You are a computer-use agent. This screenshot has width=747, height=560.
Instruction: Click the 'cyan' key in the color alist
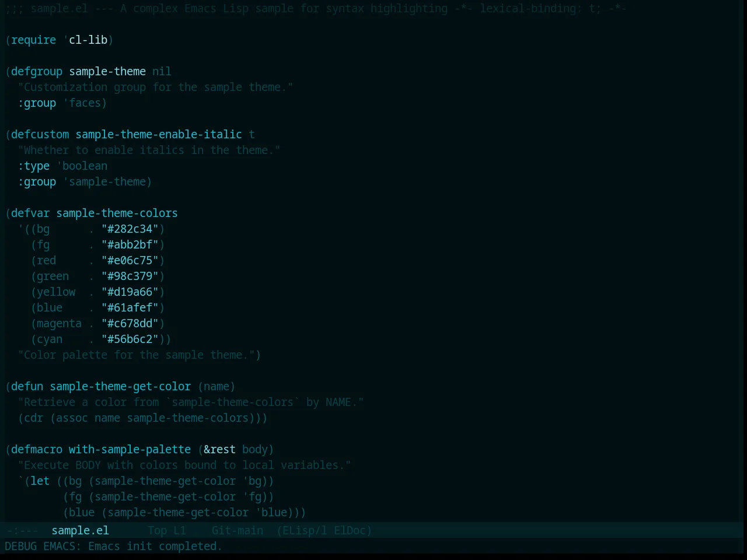pos(50,339)
